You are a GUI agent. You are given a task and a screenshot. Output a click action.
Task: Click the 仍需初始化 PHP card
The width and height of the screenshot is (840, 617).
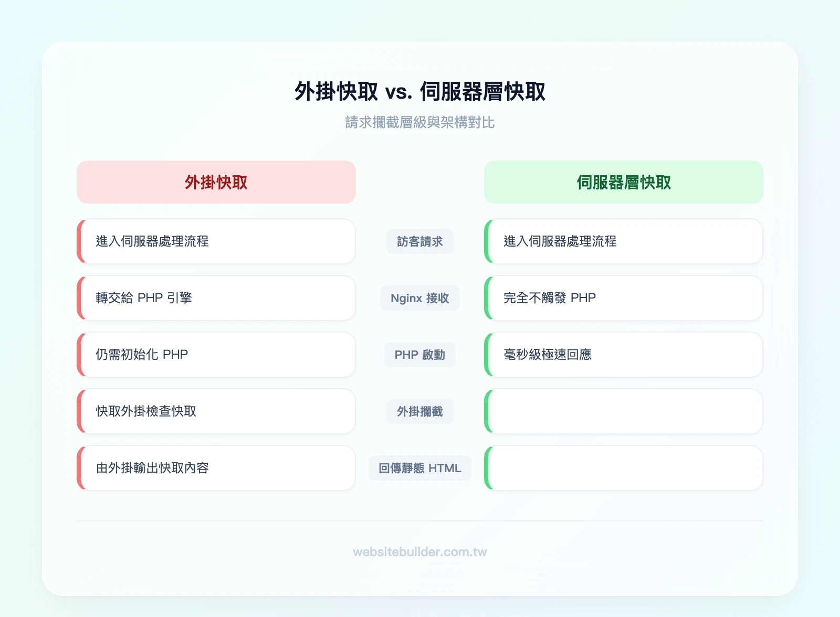(x=216, y=355)
